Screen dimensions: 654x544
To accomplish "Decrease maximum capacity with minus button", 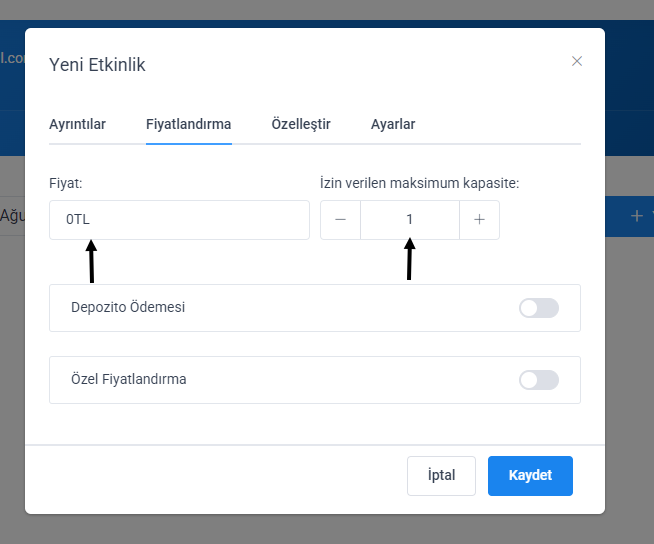I will pyautogui.click(x=340, y=220).
